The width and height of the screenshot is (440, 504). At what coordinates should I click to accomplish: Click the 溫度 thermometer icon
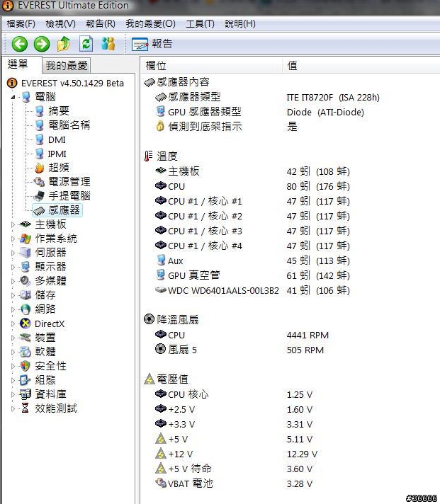click(x=148, y=156)
